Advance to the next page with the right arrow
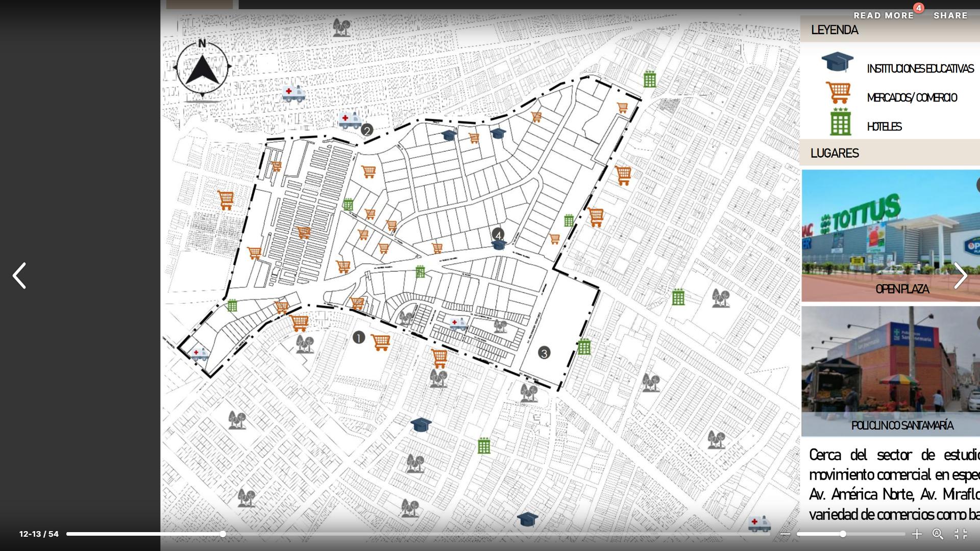 pyautogui.click(x=960, y=276)
